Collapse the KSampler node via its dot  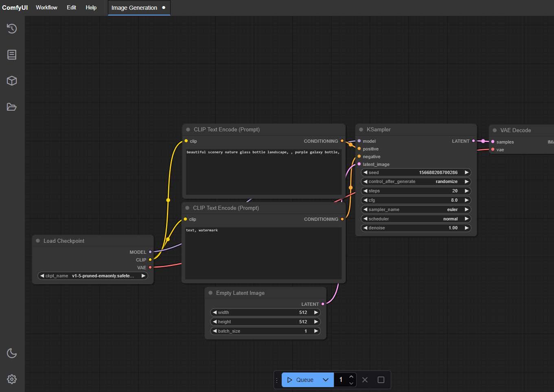361,130
